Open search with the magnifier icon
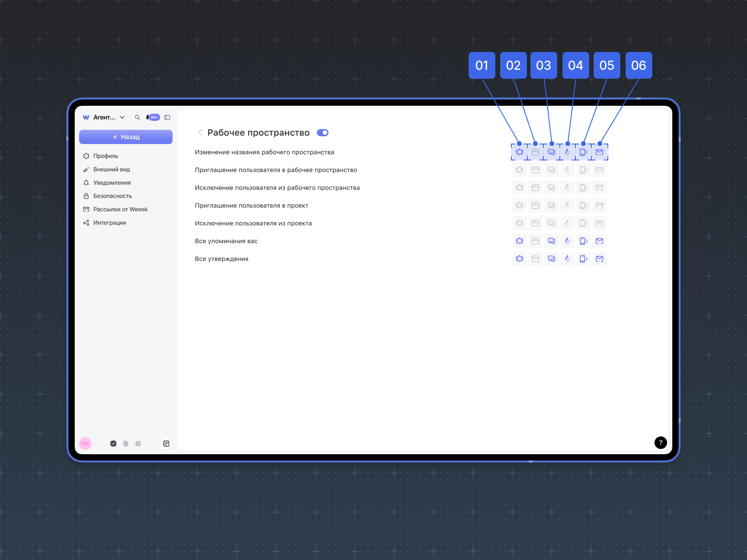The height and width of the screenshot is (560, 747). click(x=137, y=117)
